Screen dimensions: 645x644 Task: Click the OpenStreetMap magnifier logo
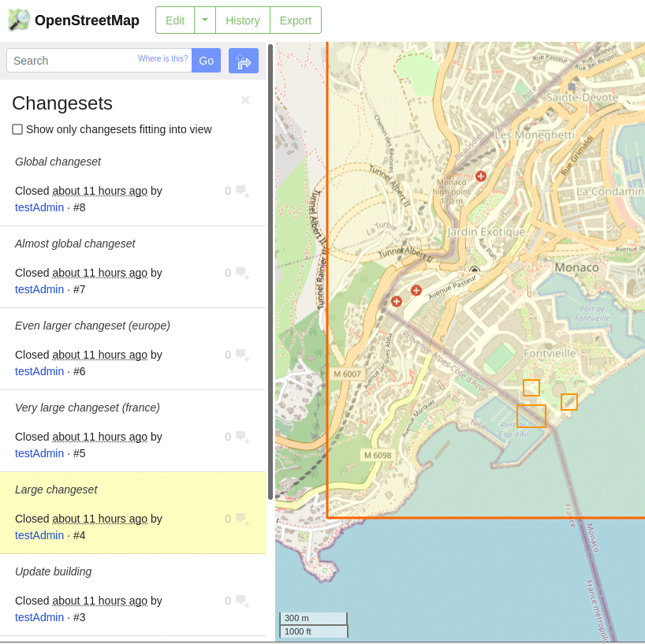click(19, 20)
